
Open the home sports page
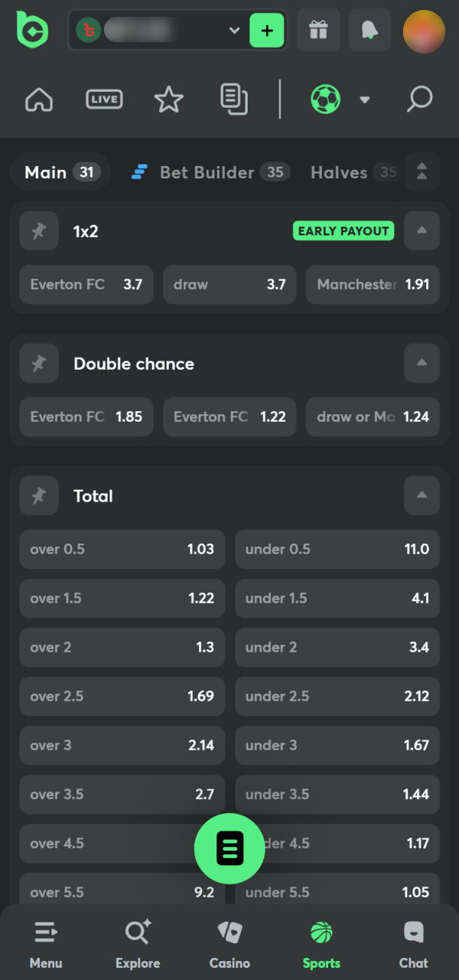pyautogui.click(x=38, y=99)
